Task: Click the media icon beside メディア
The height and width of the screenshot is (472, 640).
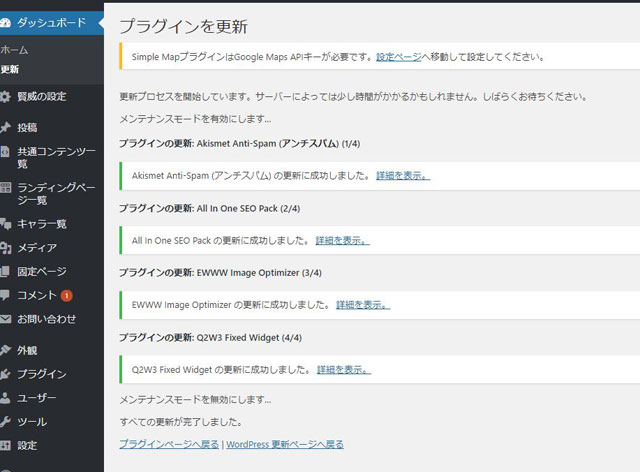Action: pyautogui.click(x=5, y=247)
